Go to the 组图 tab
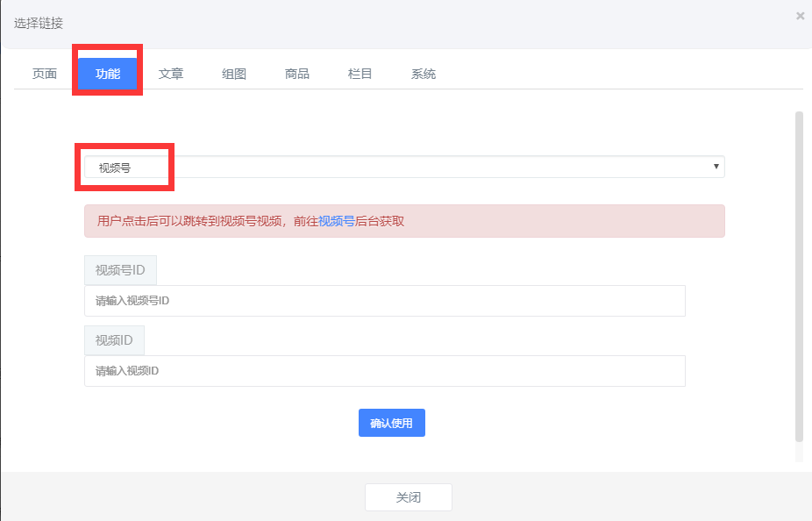The height and width of the screenshot is (521, 812). click(234, 74)
